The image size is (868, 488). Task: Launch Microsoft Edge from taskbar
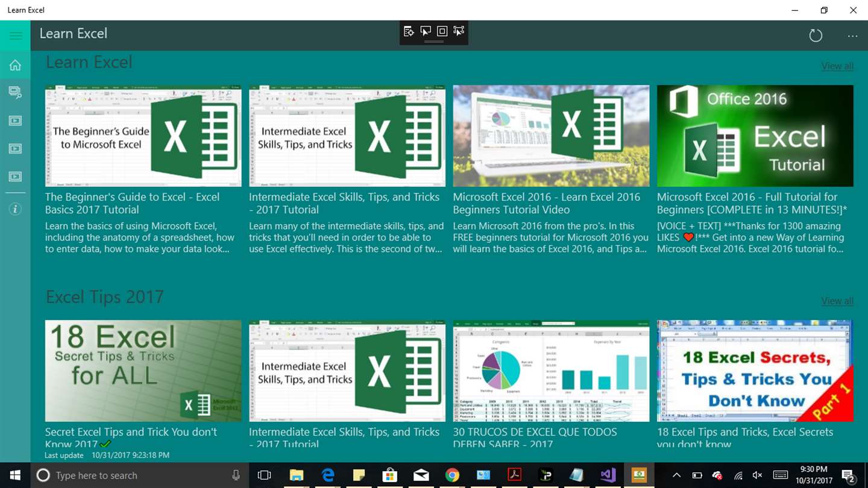point(327,475)
